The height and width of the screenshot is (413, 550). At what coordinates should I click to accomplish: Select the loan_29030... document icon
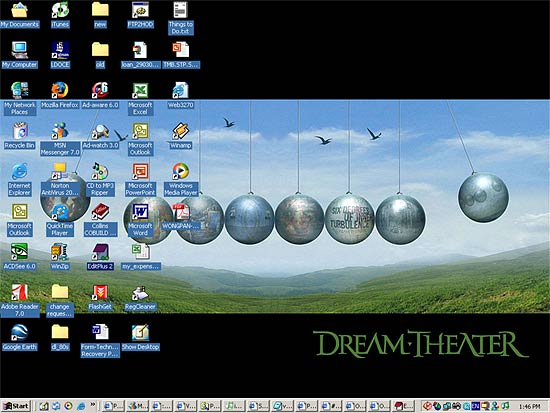[x=140, y=55]
